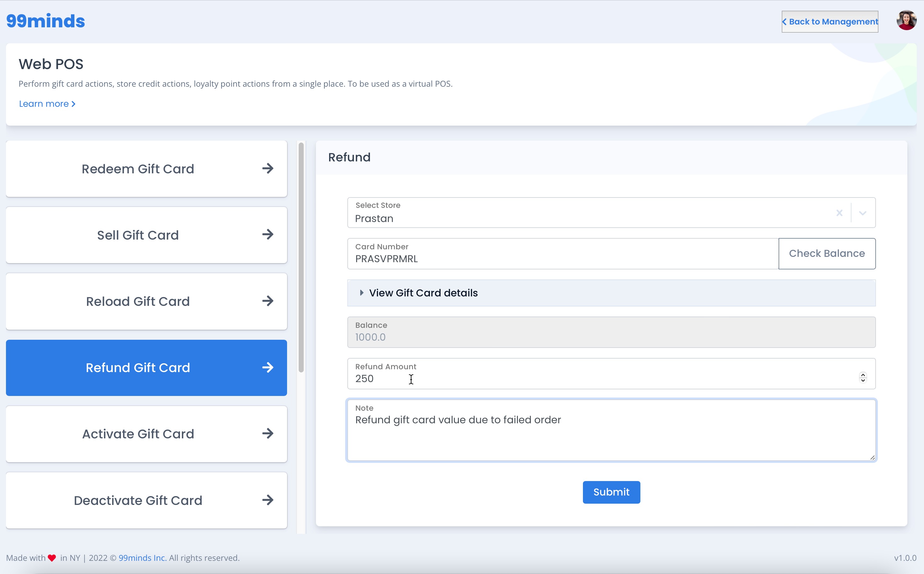
Task: Click the red heart icon in footer
Action: pos(52,558)
